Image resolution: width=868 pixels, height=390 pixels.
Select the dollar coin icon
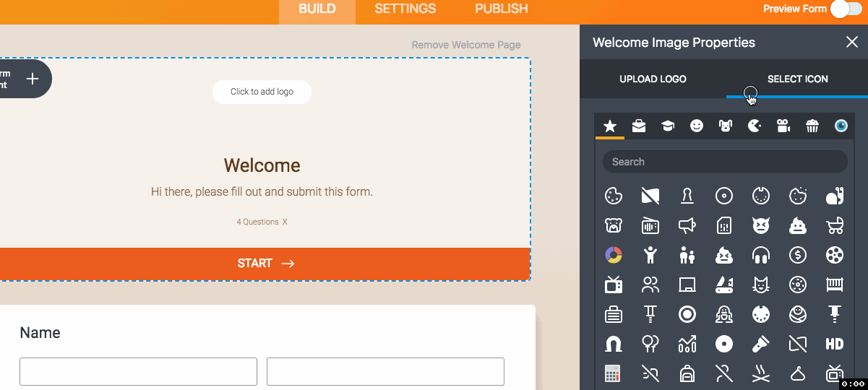(x=798, y=255)
